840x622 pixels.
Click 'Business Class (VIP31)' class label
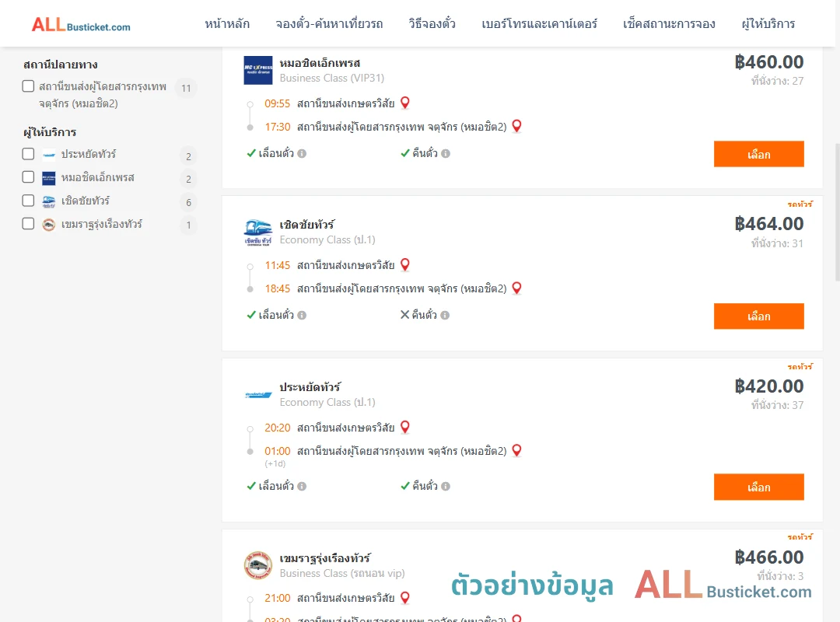coord(331,79)
